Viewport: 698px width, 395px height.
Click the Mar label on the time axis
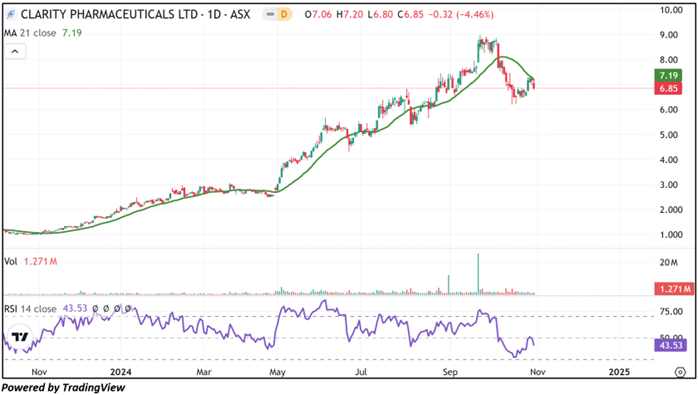point(204,372)
